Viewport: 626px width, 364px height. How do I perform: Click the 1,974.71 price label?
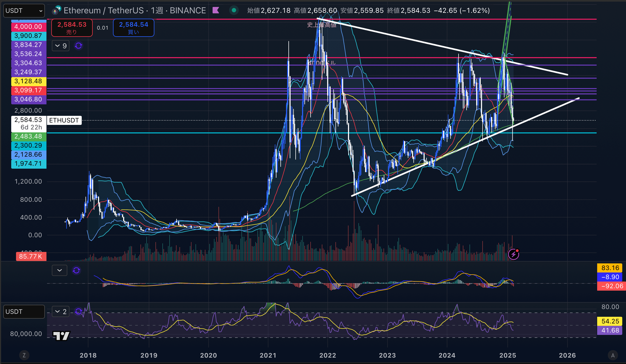29,164
